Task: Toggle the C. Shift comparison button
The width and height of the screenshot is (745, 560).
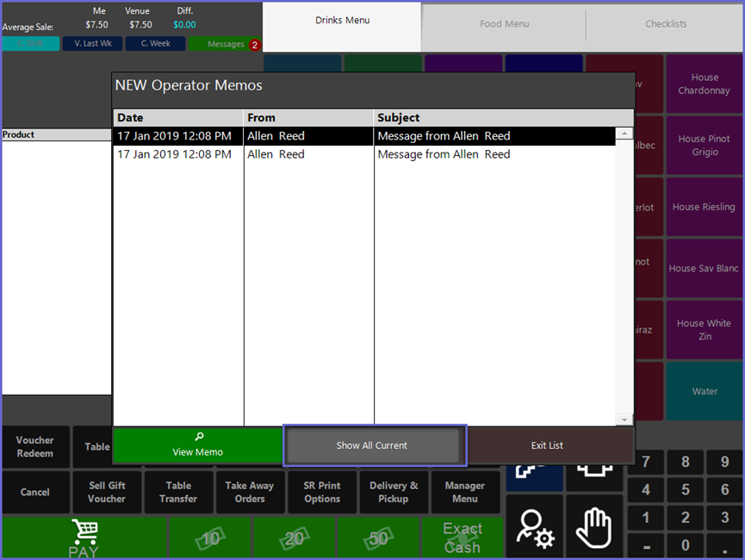Action: tap(31, 44)
